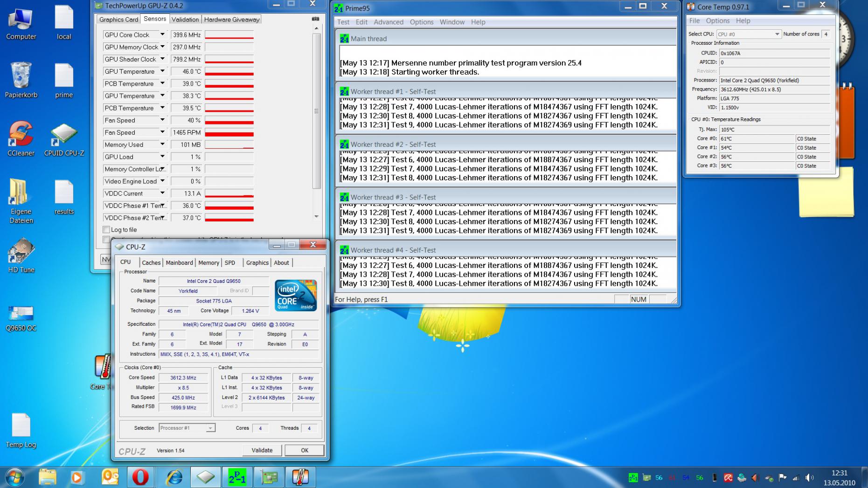Click the GPU-Z scrollbar down arrow

(317, 216)
